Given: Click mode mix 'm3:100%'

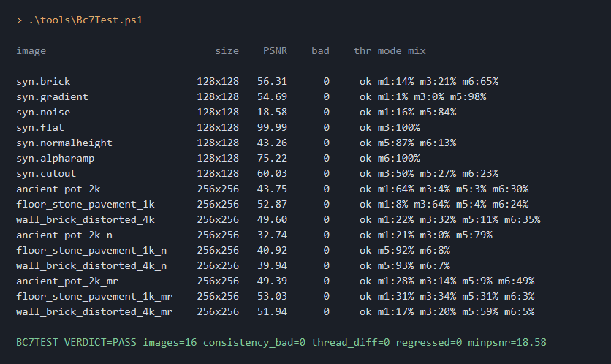Looking at the screenshot, I should click(398, 127).
